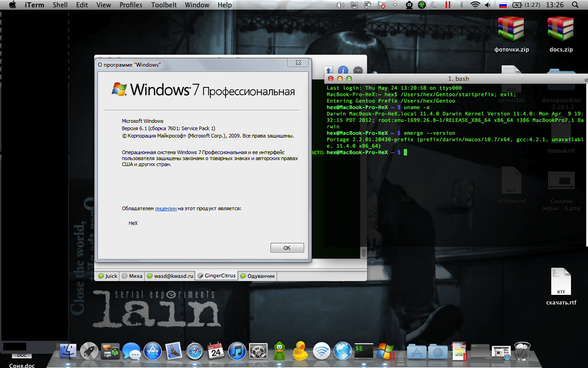Viewport: 588px width, 368px height.
Task: Launch Launchpad rocket icon in dock
Action: pyautogui.click(x=89, y=351)
